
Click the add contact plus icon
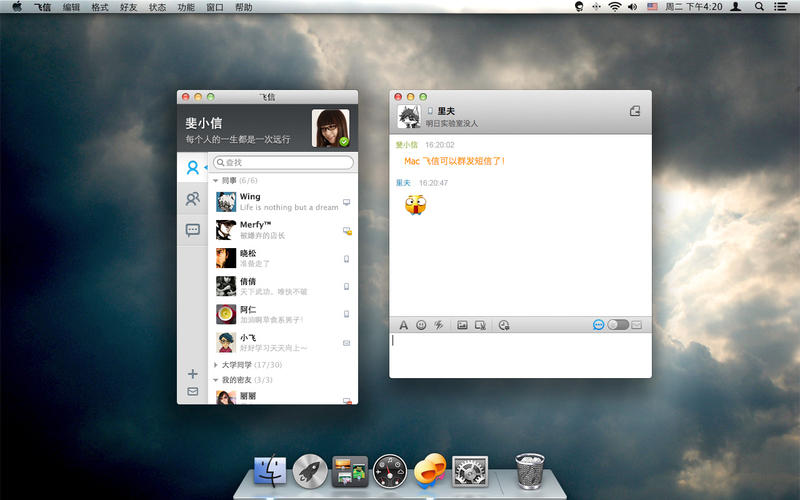click(192, 374)
